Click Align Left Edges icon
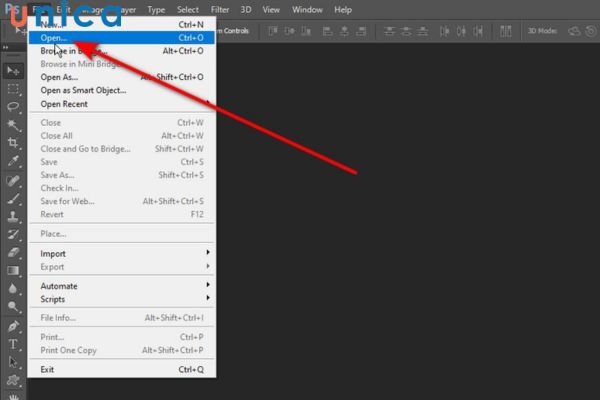Viewport: 600px width, 400px height. (x=328, y=31)
